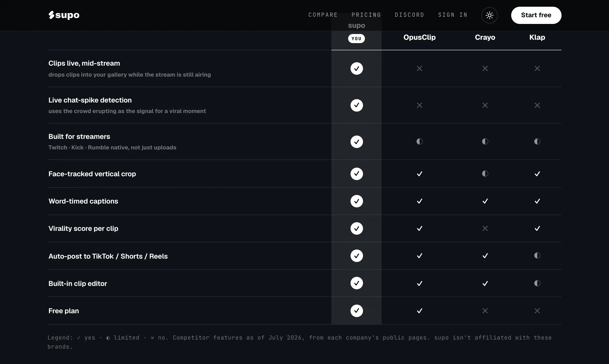
Task: Click OpusClip check for Virality score per clip
Action: [419, 228]
